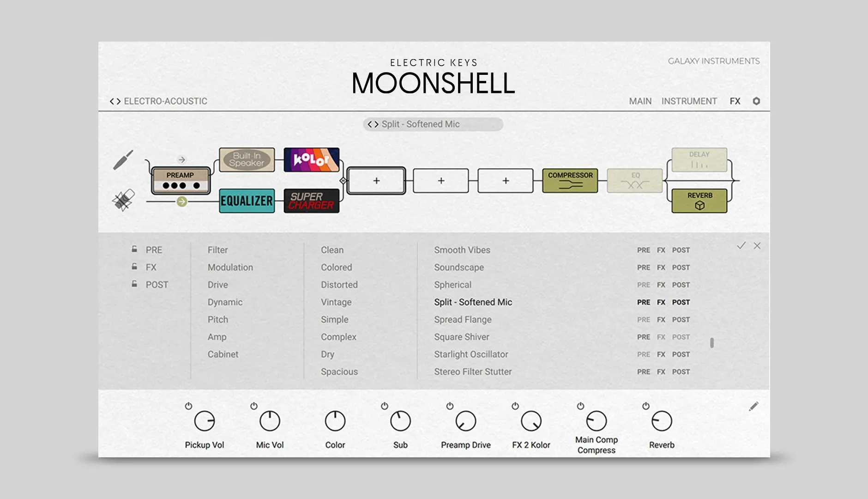Select the Reverb effect block
Image resolution: width=868 pixels, height=499 pixels.
pyautogui.click(x=699, y=201)
